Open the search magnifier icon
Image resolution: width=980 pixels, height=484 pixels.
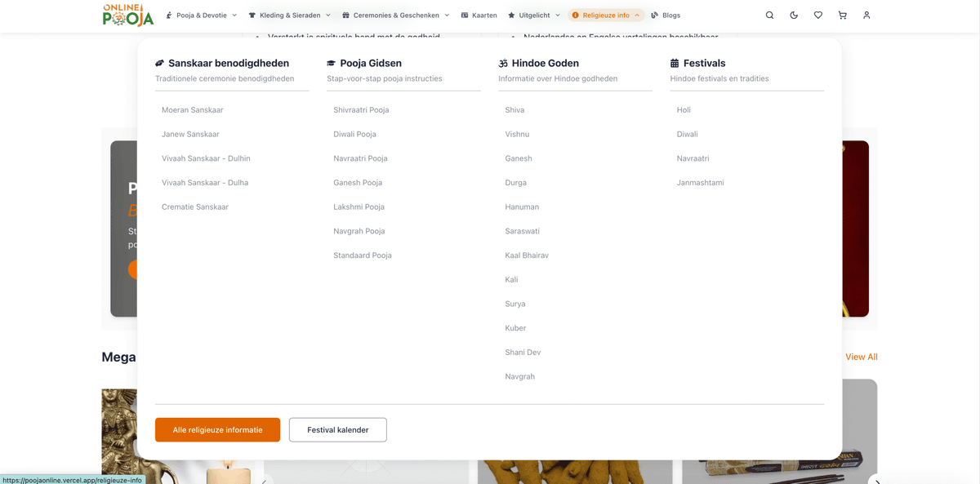tap(769, 16)
